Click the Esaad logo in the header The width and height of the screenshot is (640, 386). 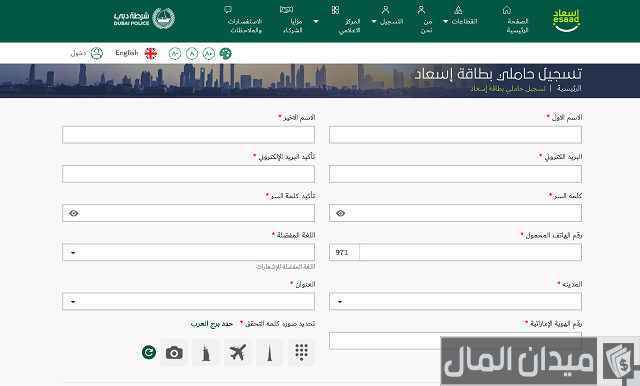[x=566, y=20]
